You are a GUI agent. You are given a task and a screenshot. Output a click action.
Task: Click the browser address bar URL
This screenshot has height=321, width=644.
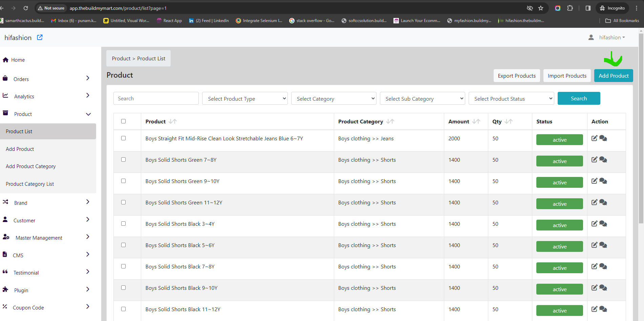click(118, 8)
